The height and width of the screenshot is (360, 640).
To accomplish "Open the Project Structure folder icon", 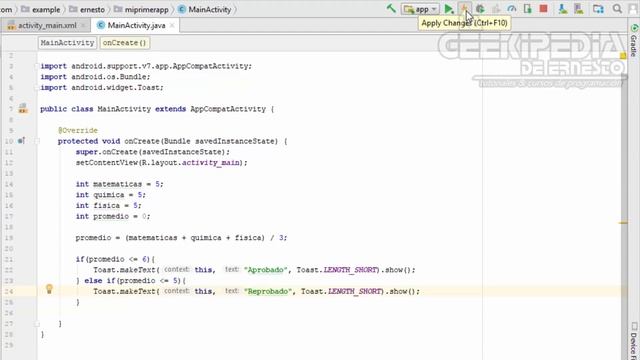I will [598, 9].
